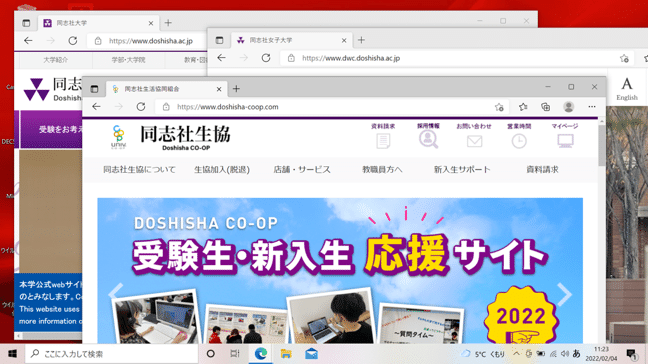This screenshot has height=364, width=648.
Task: Open 学部・大学院 menu on Doshisha University site
Action: [128, 60]
